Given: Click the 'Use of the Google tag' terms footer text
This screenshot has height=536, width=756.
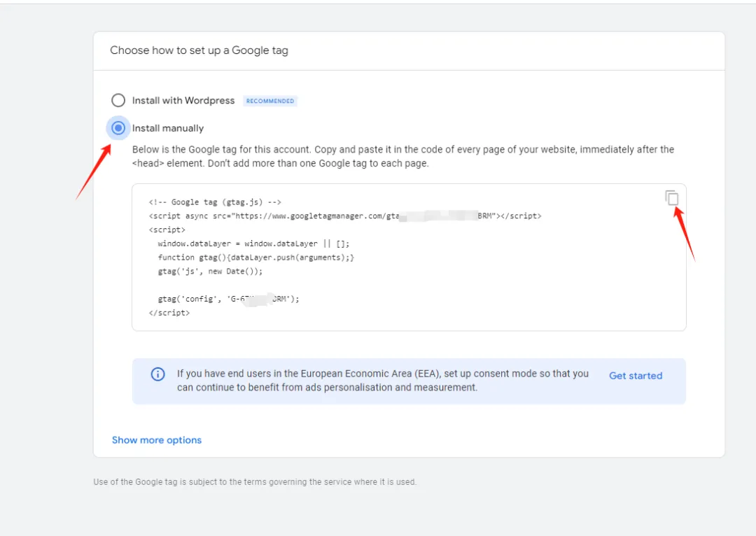Looking at the screenshot, I should coord(255,481).
